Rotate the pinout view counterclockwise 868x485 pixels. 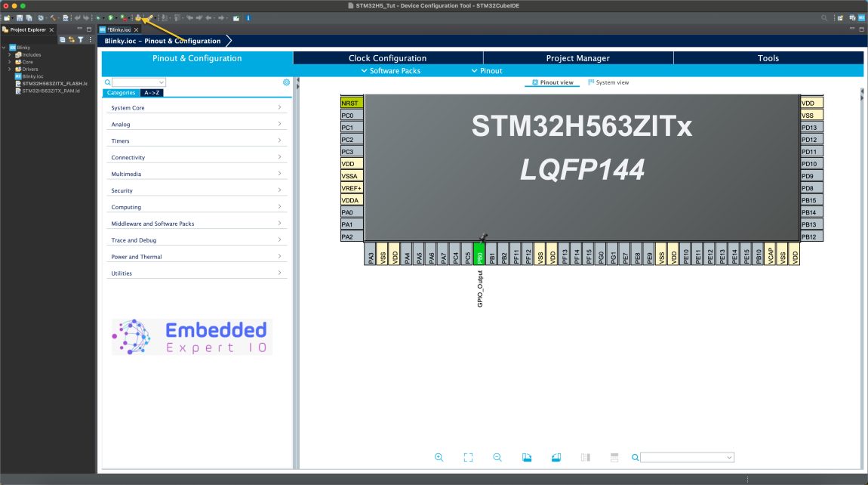(x=556, y=457)
